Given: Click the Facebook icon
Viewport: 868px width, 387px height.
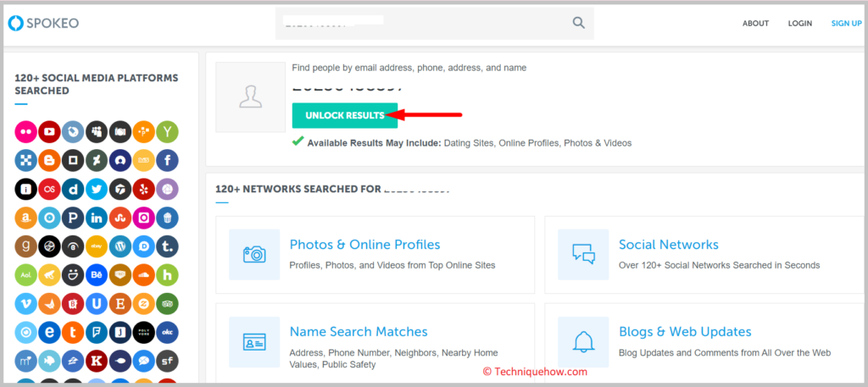Looking at the screenshot, I should (167, 160).
